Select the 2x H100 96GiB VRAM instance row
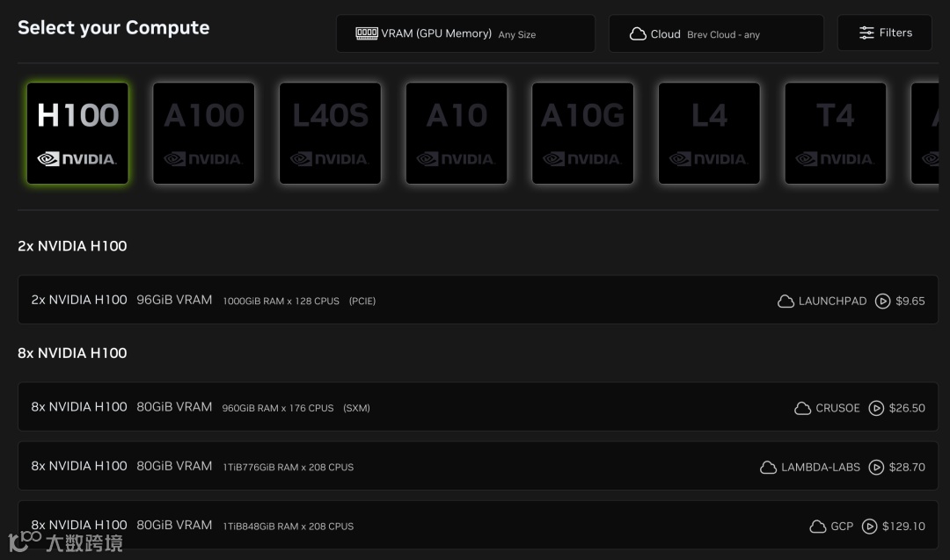 (x=478, y=300)
